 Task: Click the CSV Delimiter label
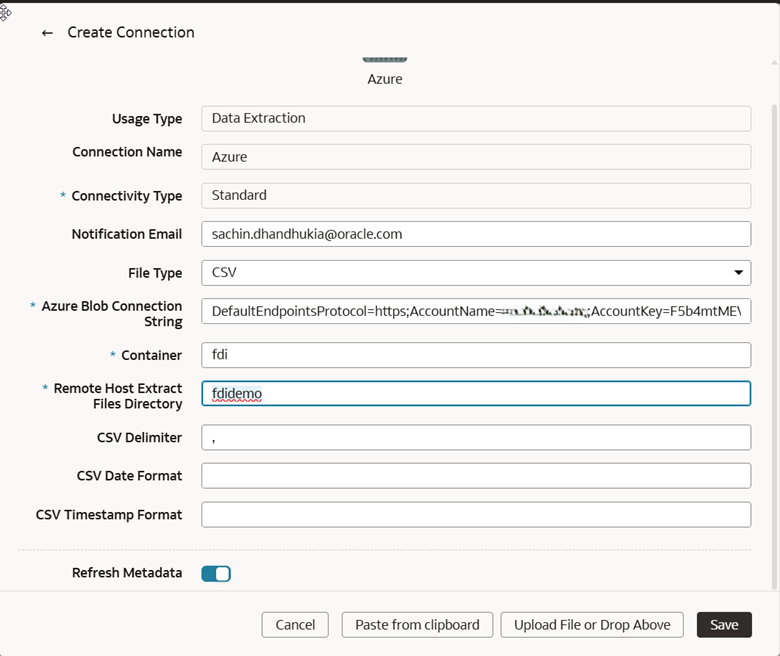[x=139, y=438]
